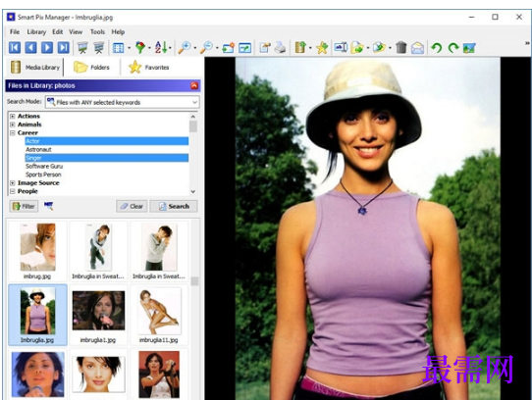Screen dimensions: 532x400
Task: Click the Search button
Action: (x=174, y=206)
